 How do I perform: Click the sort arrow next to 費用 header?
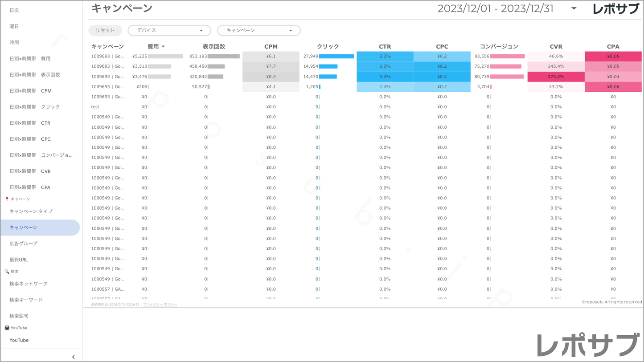tap(164, 47)
